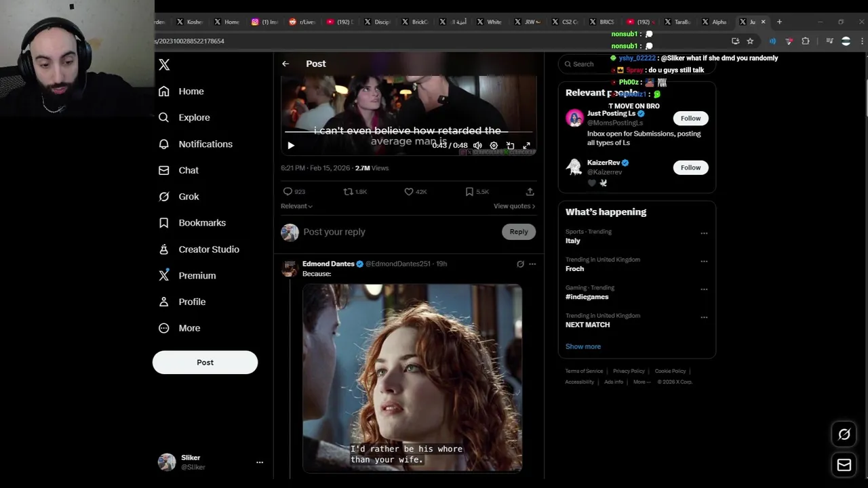Screen dimensions: 868x488
Task: Enter fullscreen on the video
Action: coord(526,146)
